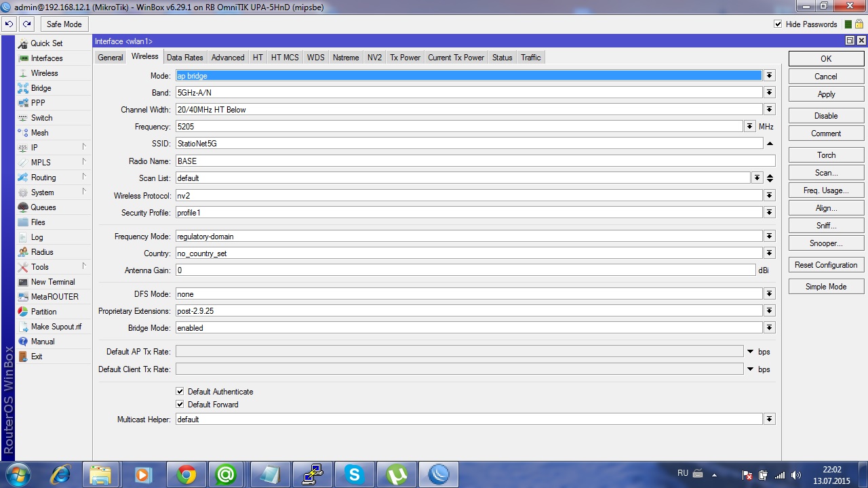Open Quick Set in the sidebar menu
868x488 pixels.
46,43
